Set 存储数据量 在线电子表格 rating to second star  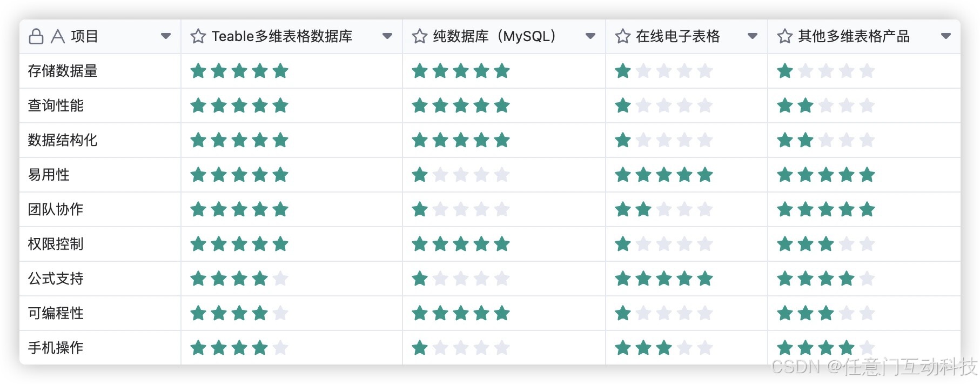pyautogui.click(x=643, y=71)
